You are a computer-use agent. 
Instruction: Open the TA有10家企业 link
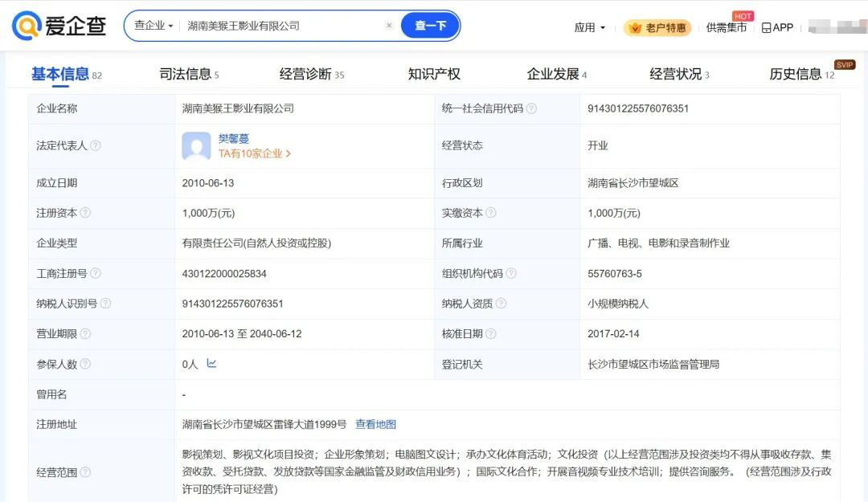click(254, 154)
